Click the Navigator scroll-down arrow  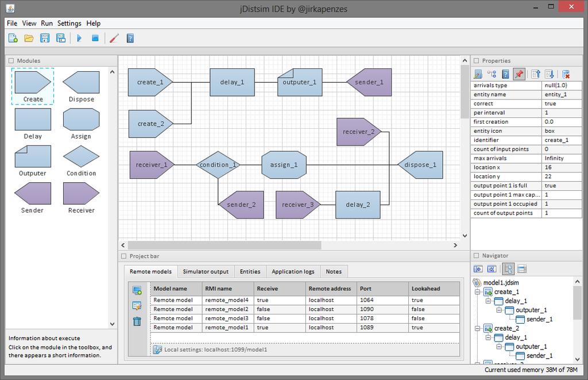[578, 359]
